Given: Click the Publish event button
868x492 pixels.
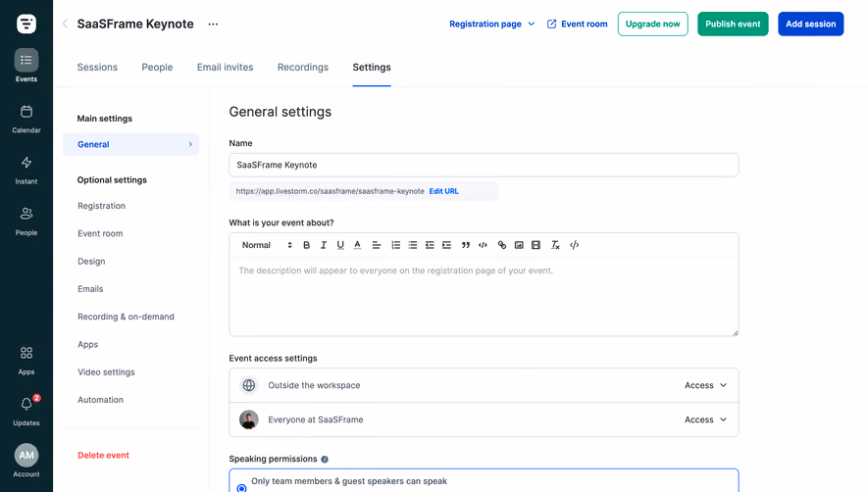Looking at the screenshot, I should [x=733, y=24].
